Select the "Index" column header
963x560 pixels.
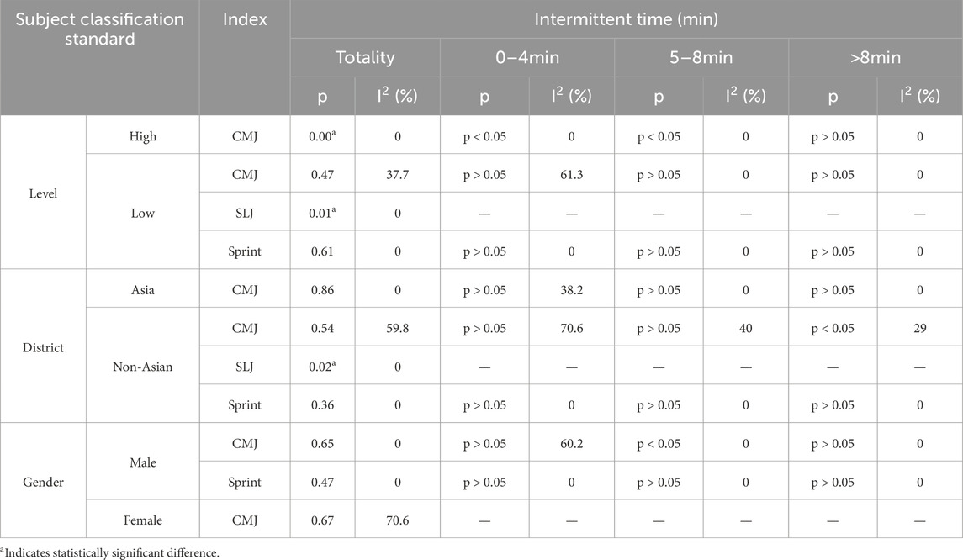[x=245, y=20]
